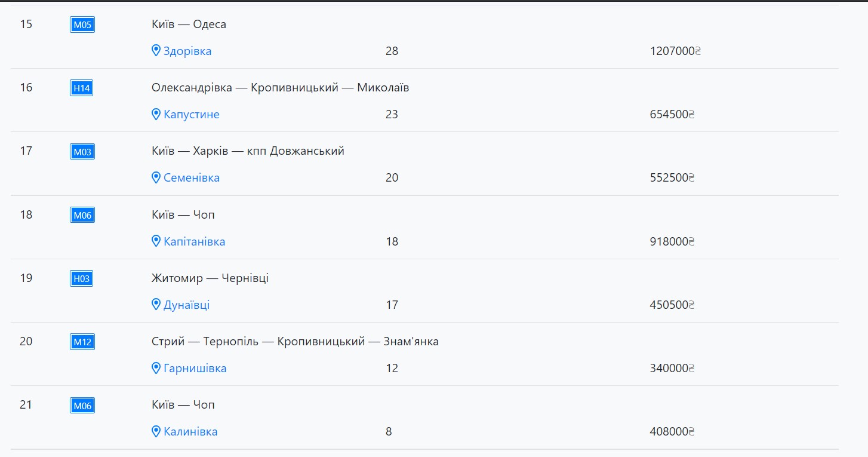Click the H14 road badge icon
Viewport: 868px width, 457px height.
pyautogui.click(x=81, y=88)
